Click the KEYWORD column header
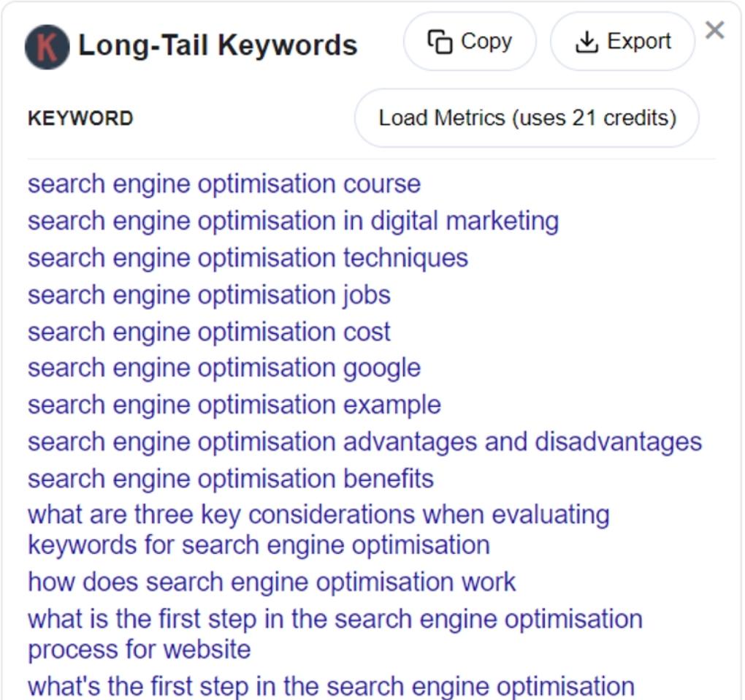This screenshot has width=745, height=700. coord(81,118)
